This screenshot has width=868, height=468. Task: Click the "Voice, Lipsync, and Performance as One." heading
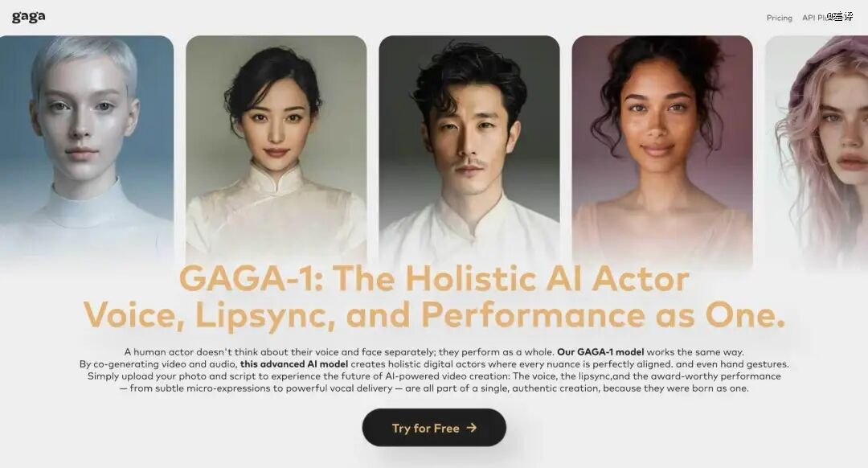click(x=434, y=316)
